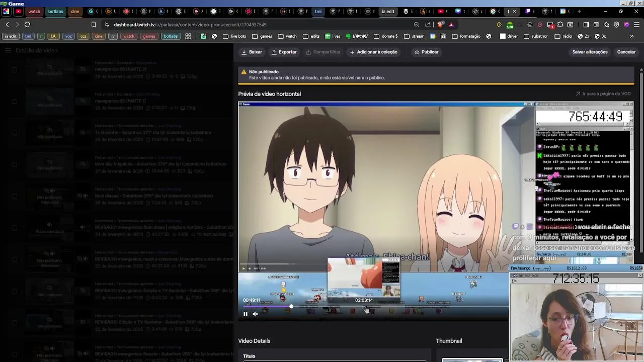Unmute the video preview audio

pyautogui.click(x=255, y=314)
